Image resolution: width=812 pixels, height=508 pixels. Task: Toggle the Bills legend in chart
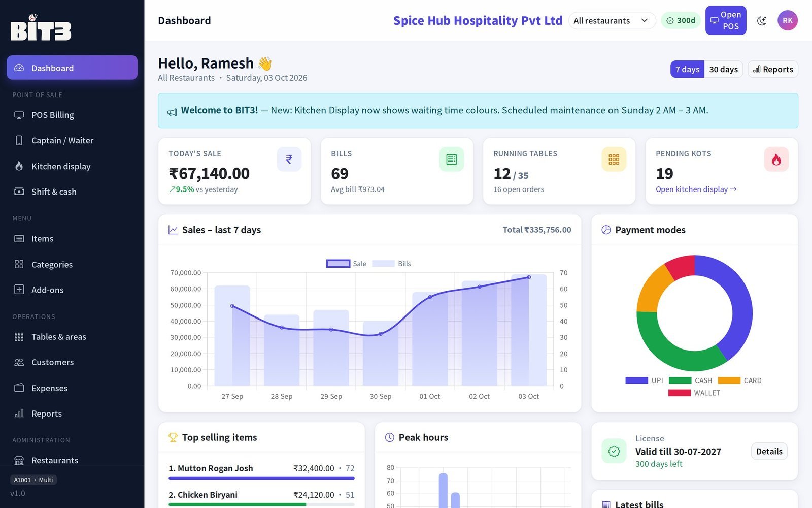(392, 263)
